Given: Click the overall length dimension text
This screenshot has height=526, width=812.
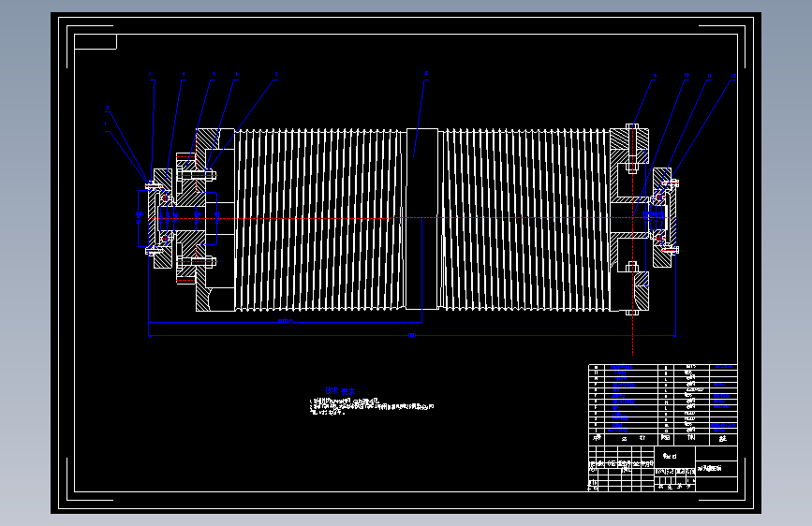Looking at the screenshot, I should coord(412,335).
